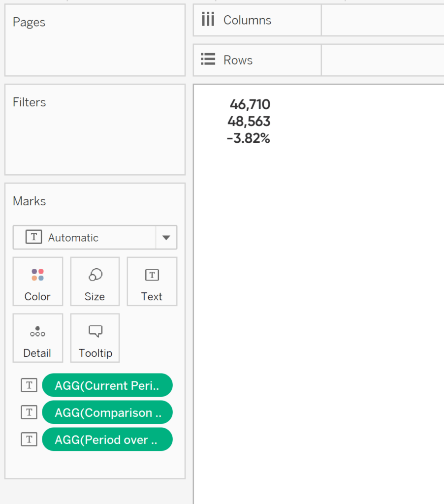
Task: Open context menu on AGG(Comparison pill
Action: [107, 412]
